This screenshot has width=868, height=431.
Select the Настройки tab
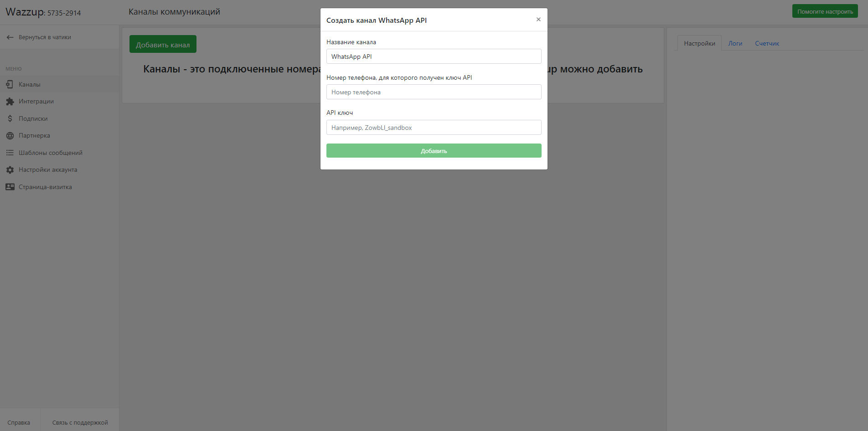coord(699,43)
